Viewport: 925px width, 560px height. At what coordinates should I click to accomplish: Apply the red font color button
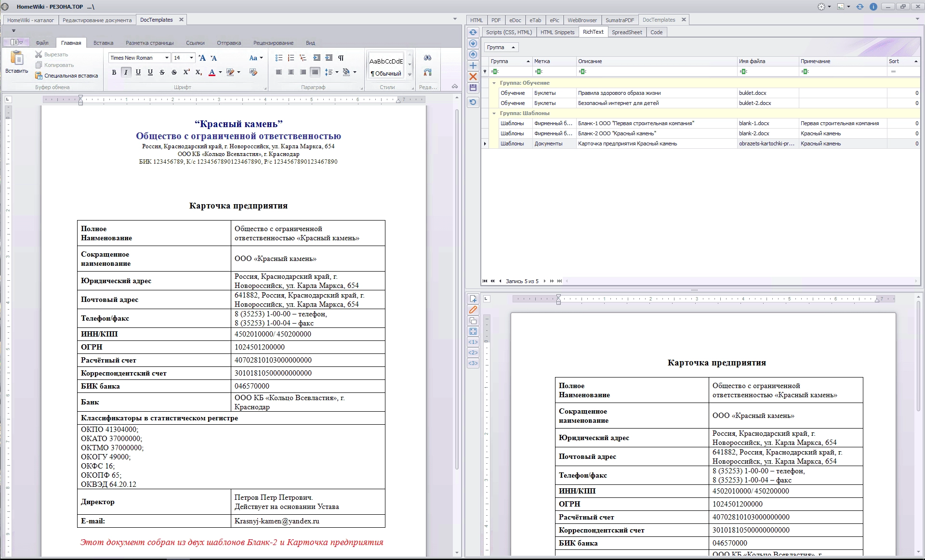click(x=212, y=72)
